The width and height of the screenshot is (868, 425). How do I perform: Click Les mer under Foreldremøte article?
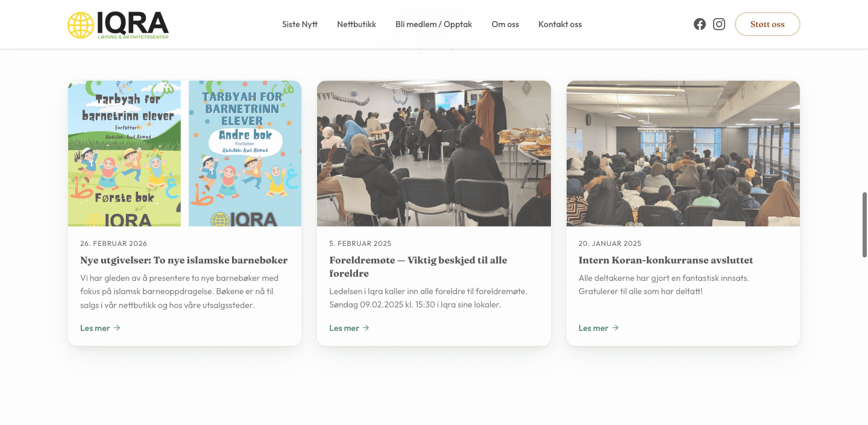point(344,328)
